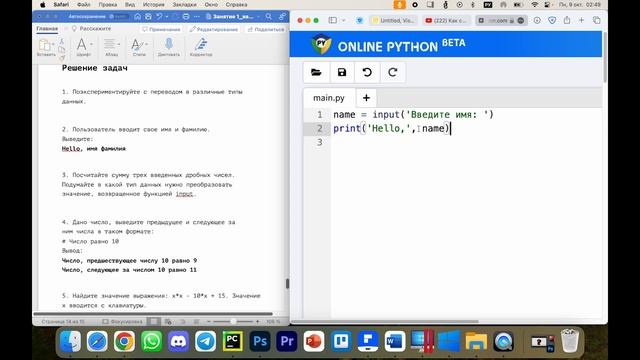Open the Untitled tab in Safari
This screenshot has height=360, width=640.
pyautogui.click(x=393, y=20)
